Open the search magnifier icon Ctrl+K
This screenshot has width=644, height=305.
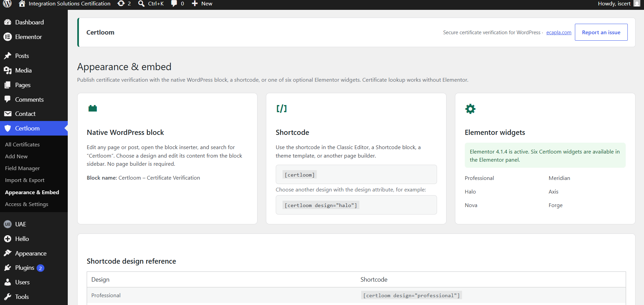(142, 4)
